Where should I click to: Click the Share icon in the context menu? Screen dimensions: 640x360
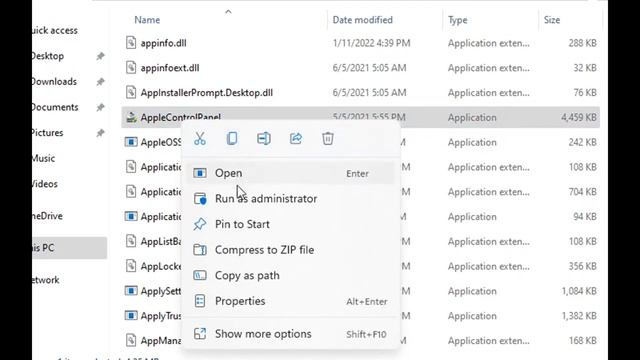point(296,139)
